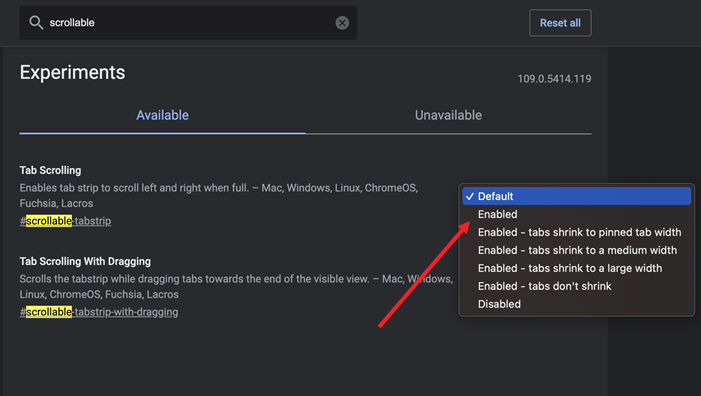Select the Default option in dropdown
The width and height of the screenshot is (701, 396).
click(577, 196)
